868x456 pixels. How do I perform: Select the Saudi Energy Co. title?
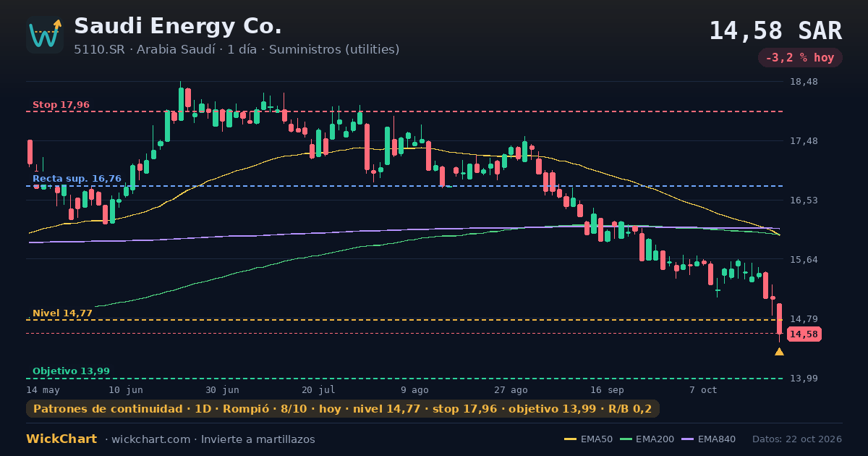pos(178,26)
